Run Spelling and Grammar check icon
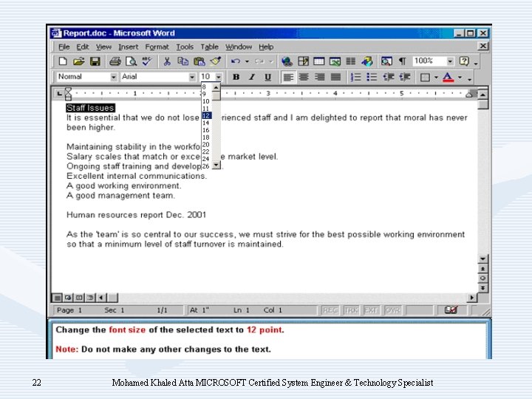The image size is (532, 399). click(147, 61)
